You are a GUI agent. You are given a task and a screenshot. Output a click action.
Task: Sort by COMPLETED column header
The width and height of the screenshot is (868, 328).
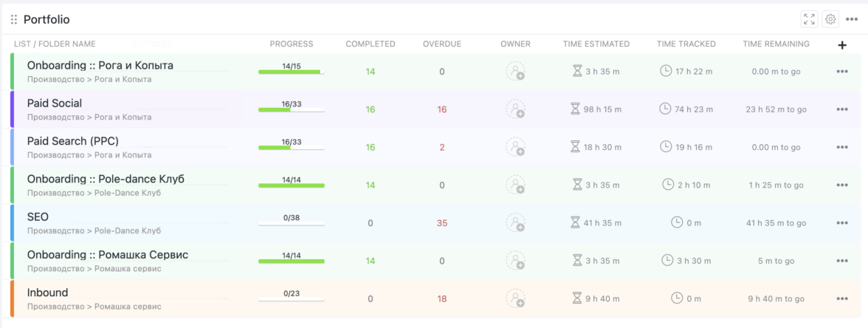tap(371, 44)
